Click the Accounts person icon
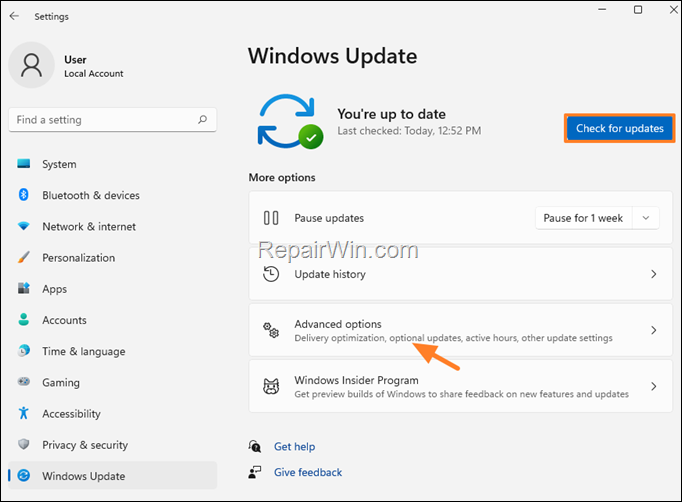Image resolution: width=682 pixels, height=502 pixels. pos(23,319)
